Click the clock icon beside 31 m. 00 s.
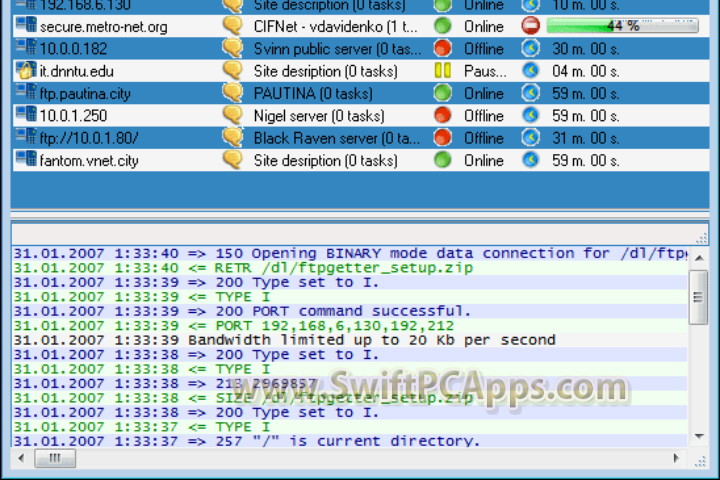The image size is (720, 480). click(x=531, y=137)
